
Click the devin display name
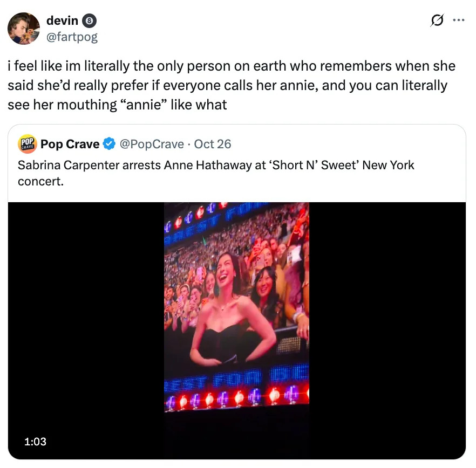pos(63,22)
